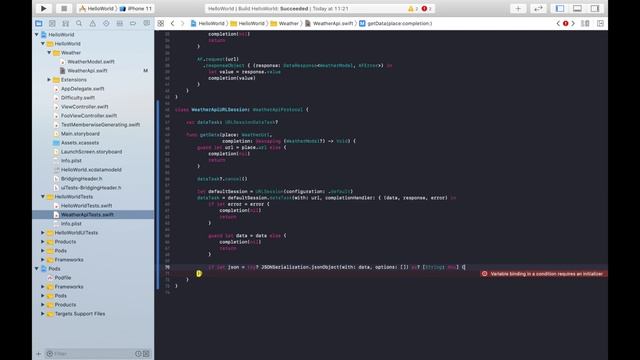This screenshot has width=640, height=360.
Task: Click the add button at navigator bottom
Action: [39, 353]
